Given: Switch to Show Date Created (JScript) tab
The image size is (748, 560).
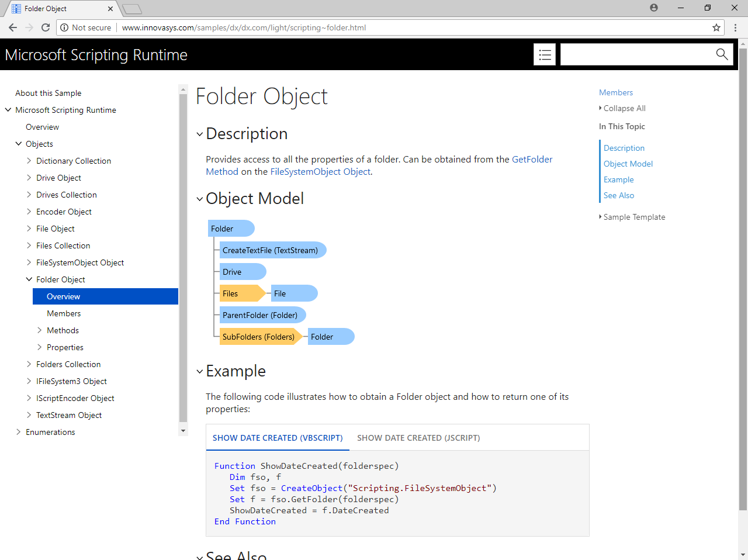Looking at the screenshot, I should [418, 438].
